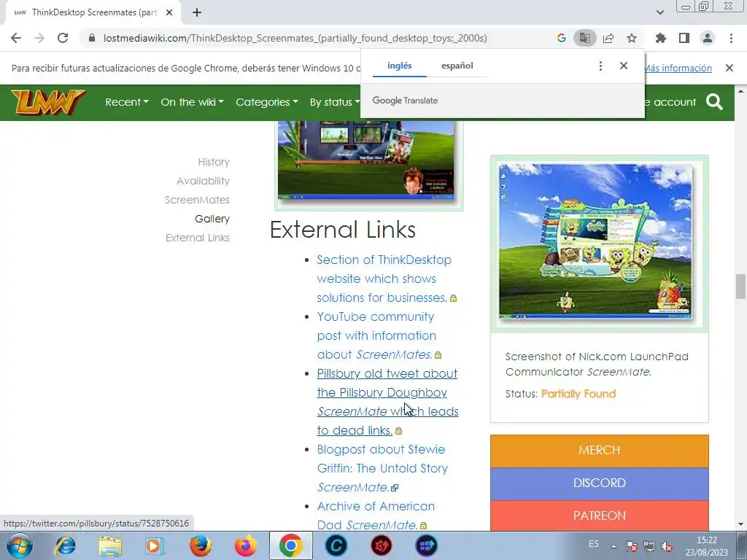Viewport: 747px width, 560px height.
Task: Jump to External Links in sidebar
Action: click(x=198, y=238)
